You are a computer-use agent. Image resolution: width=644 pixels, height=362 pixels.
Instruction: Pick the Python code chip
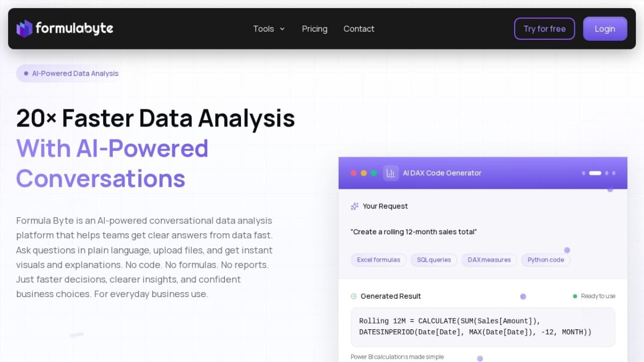tap(545, 260)
